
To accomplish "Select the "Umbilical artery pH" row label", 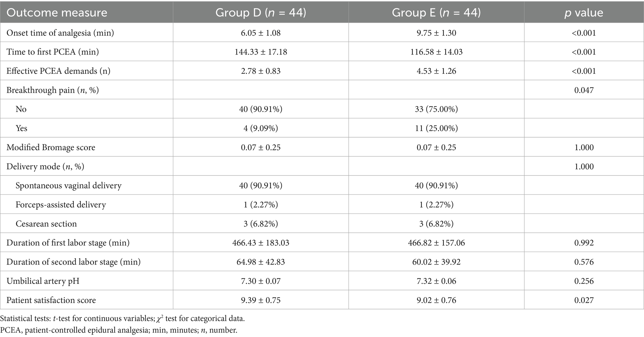I will coord(43,281).
